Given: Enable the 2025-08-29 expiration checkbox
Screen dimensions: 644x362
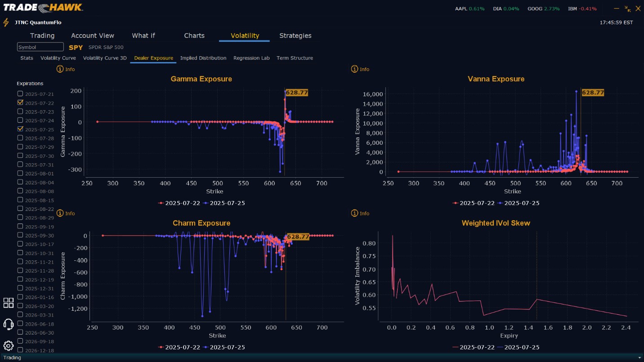Looking at the screenshot, I should click(x=20, y=217).
